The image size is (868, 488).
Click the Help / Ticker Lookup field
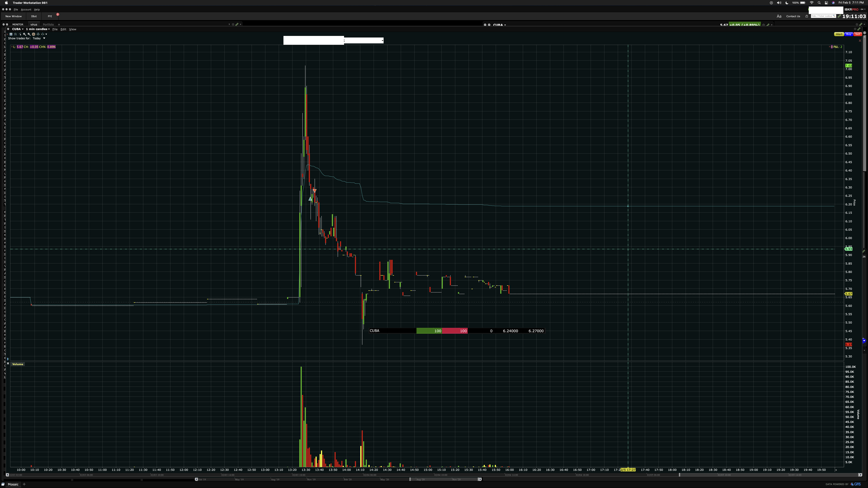823,16
